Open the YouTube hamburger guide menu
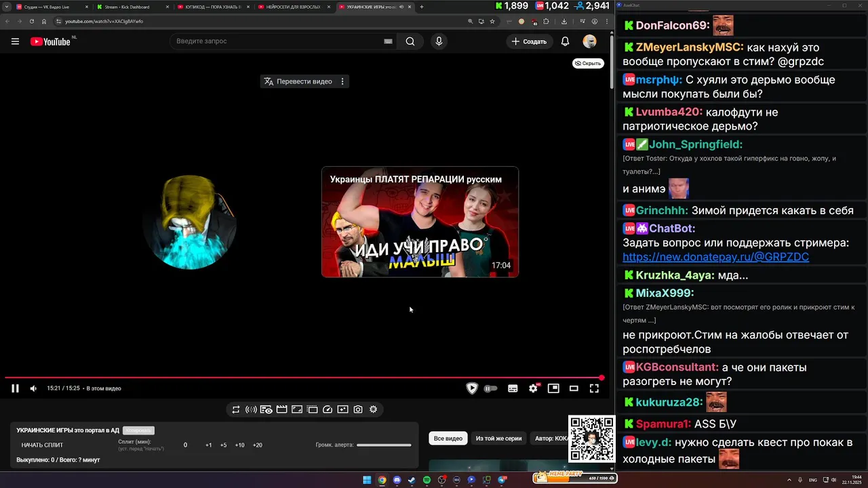The image size is (868, 488). pyautogui.click(x=15, y=41)
